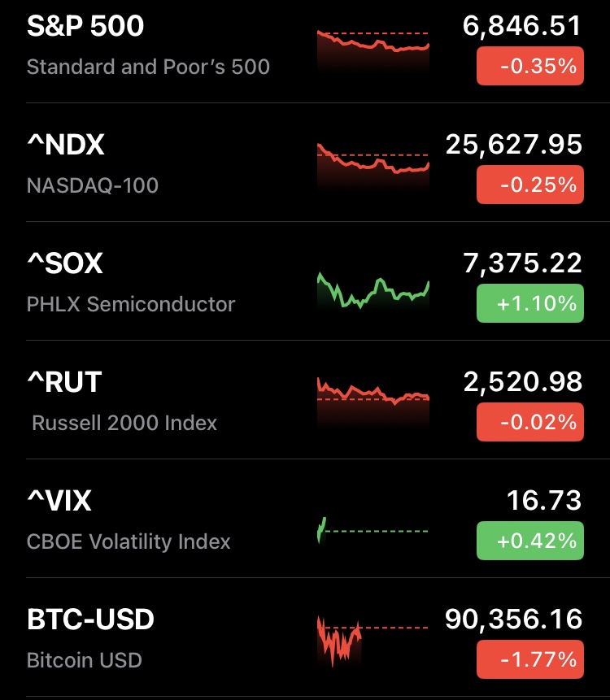Tap the Bitcoin price 90,356.16
This screenshot has width=610, height=700.
coord(513,620)
